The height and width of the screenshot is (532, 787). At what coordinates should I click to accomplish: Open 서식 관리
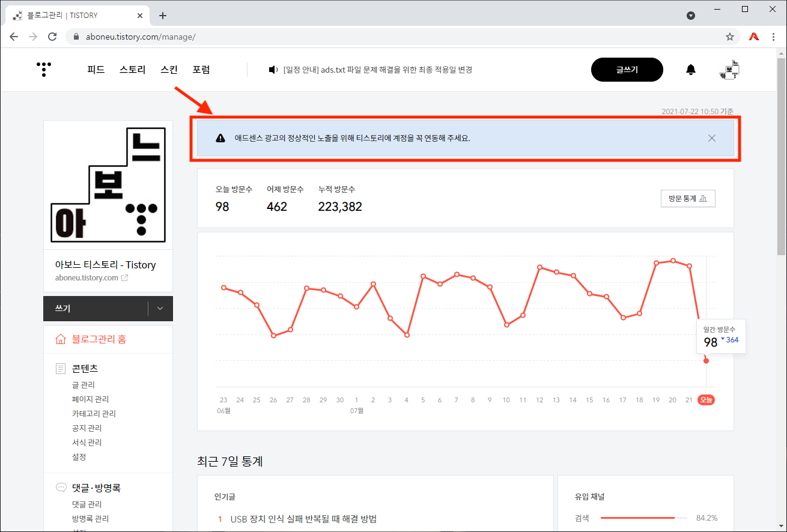(x=87, y=443)
